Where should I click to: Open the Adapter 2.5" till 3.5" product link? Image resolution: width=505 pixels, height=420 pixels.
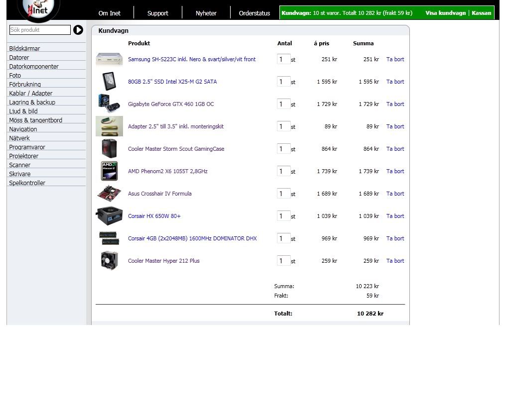(176, 126)
